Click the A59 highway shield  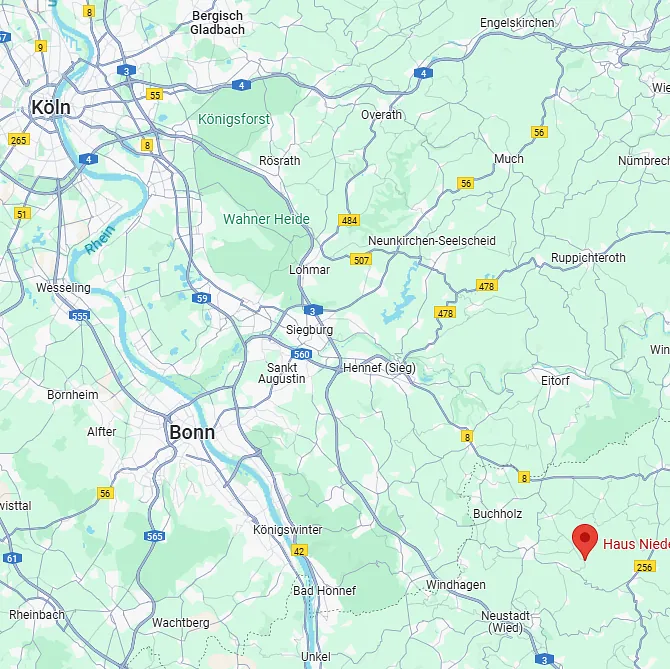(201, 298)
